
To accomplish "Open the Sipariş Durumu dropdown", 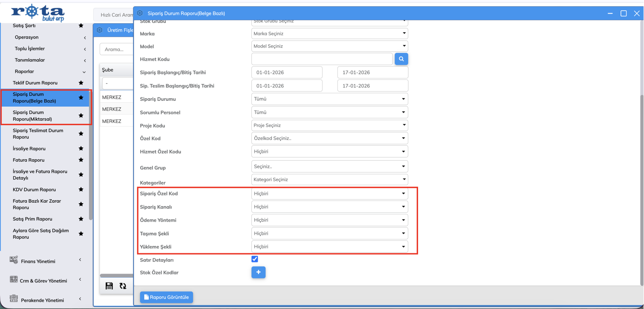I will coord(329,99).
